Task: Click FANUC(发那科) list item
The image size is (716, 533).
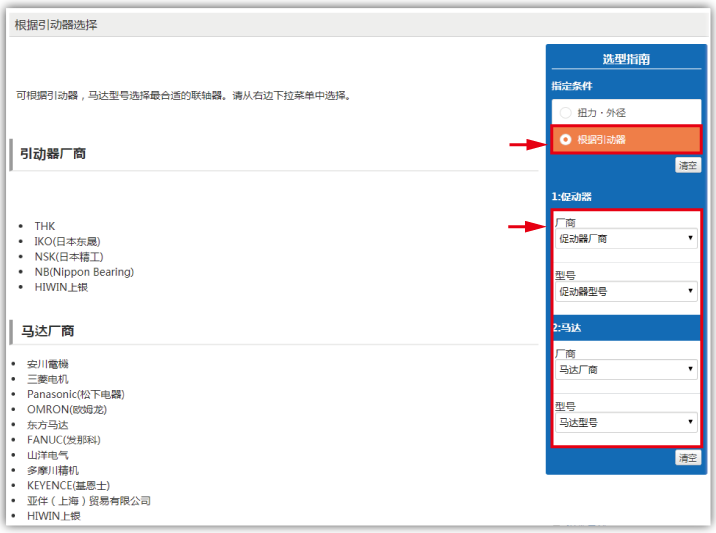Action: click(64, 440)
